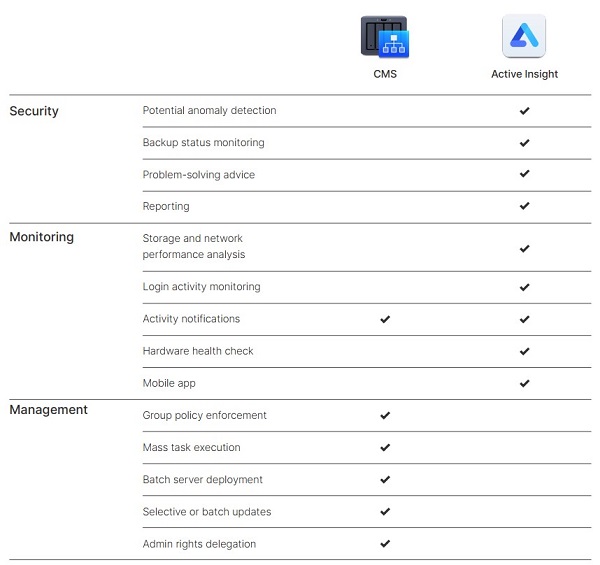Viewport: 600px width, 565px height.
Task: Click Active Insight checkmark for Hardware health check
Action: [524, 351]
